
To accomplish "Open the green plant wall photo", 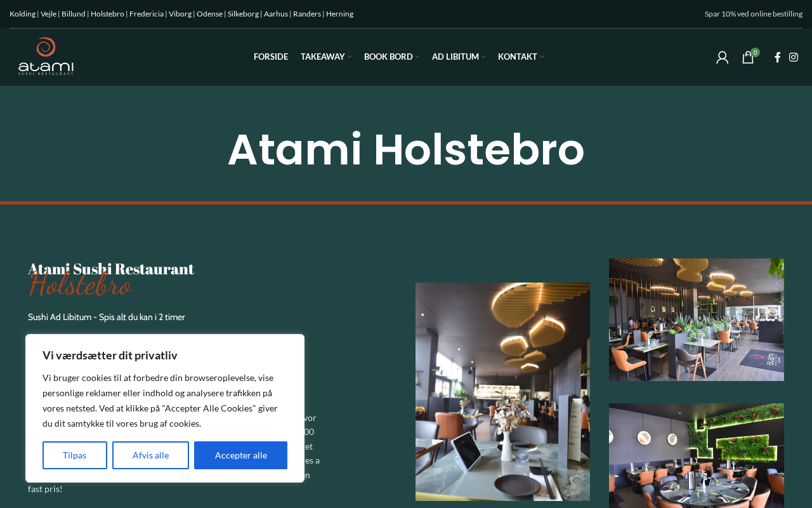I will pyautogui.click(x=697, y=455).
